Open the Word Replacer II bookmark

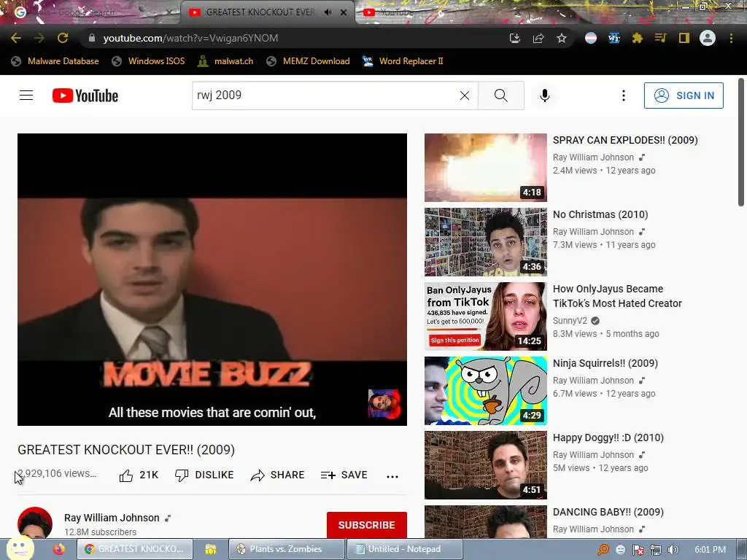403,61
